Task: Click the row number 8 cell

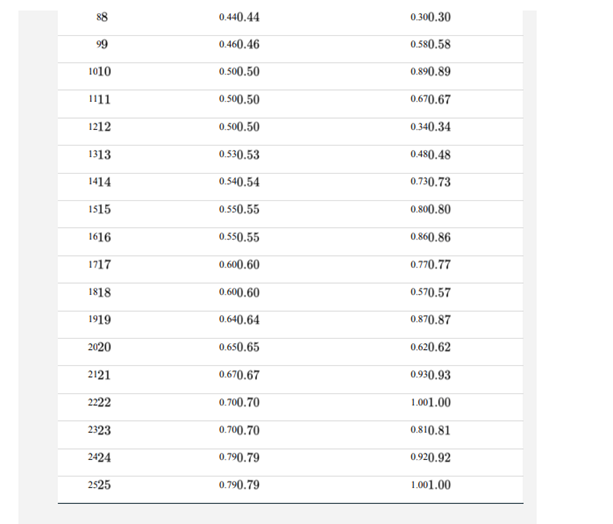Action: [100, 17]
